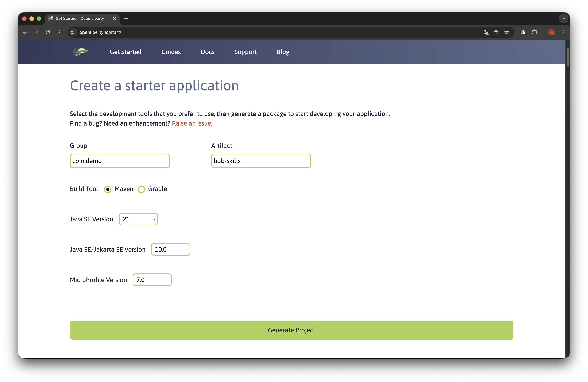Click the zoom magnifier icon in address bar
Screen dimensions: 588x382
pyautogui.click(x=496, y=32)
